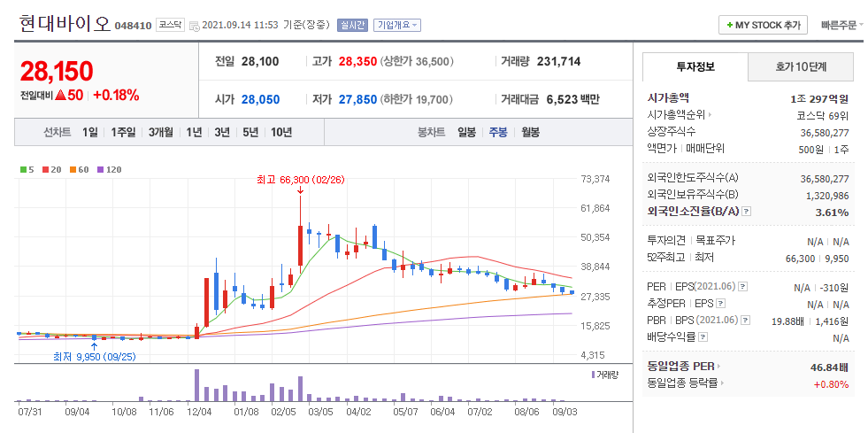The image size is (868, 433).
Task: Switch to 주봉 candle chart
Action: (498, 132)
